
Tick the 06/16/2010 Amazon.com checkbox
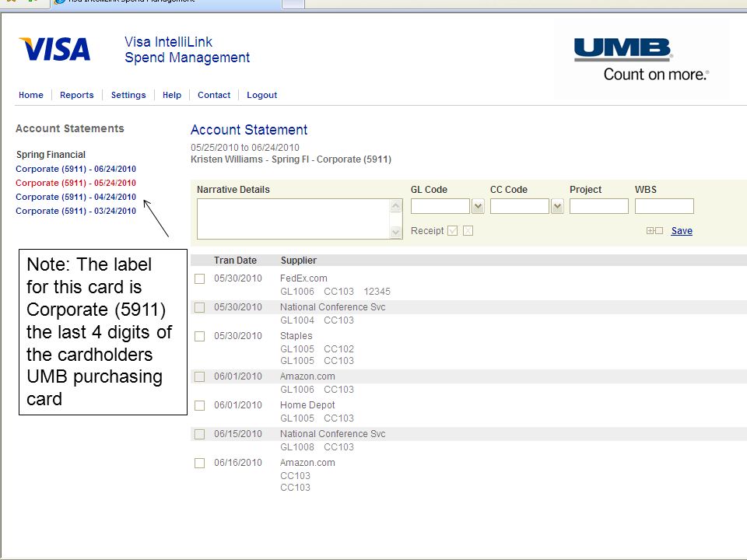(200, 463)
